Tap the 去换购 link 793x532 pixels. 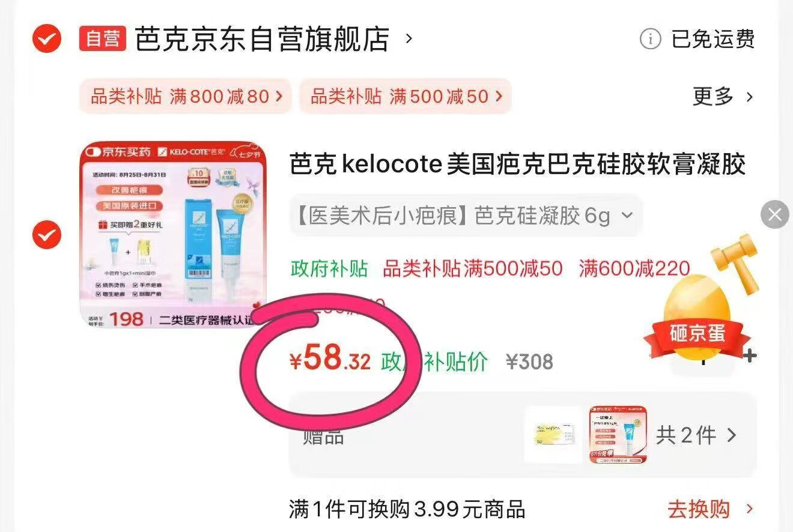(x=710, y=510)
